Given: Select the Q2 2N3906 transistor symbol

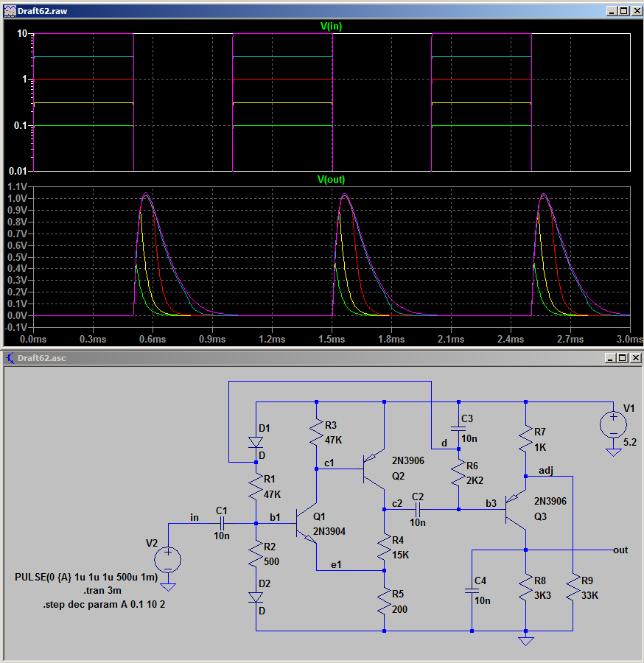Looking at the screenshot, I should click(x=374, y=469).
